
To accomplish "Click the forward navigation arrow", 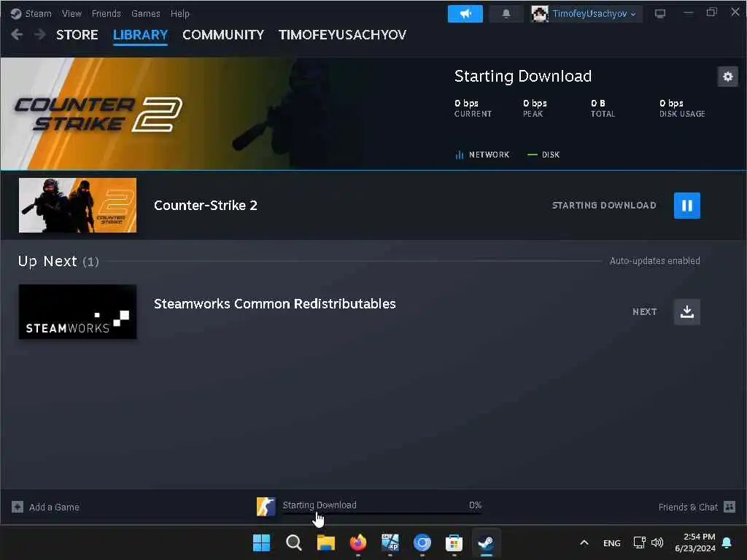I will coord(40,34).
